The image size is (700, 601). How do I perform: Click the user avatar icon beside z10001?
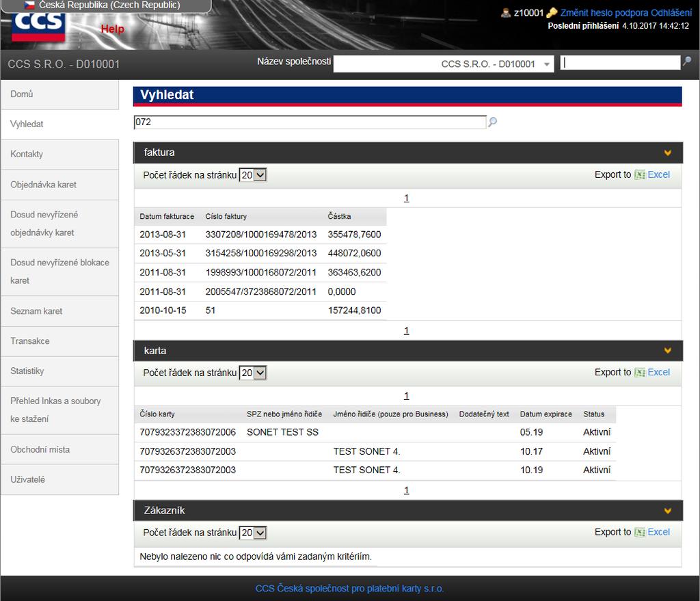(x=506, y=12)
